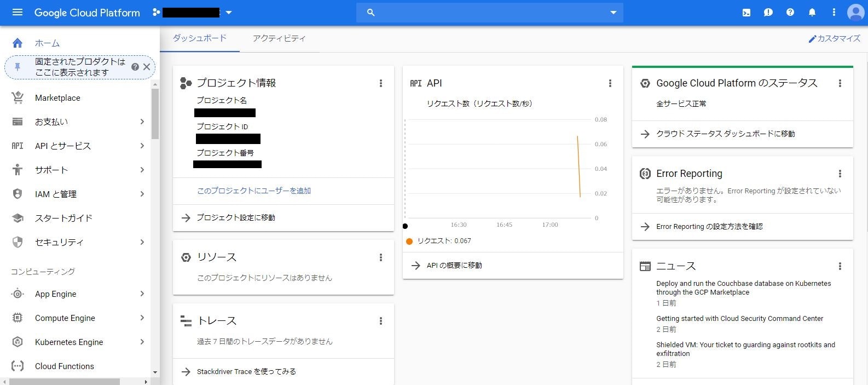This screenshot has height=385, width=868.
Task: Select ホーム in the sidebar
Action: click(x=47, y=43)
